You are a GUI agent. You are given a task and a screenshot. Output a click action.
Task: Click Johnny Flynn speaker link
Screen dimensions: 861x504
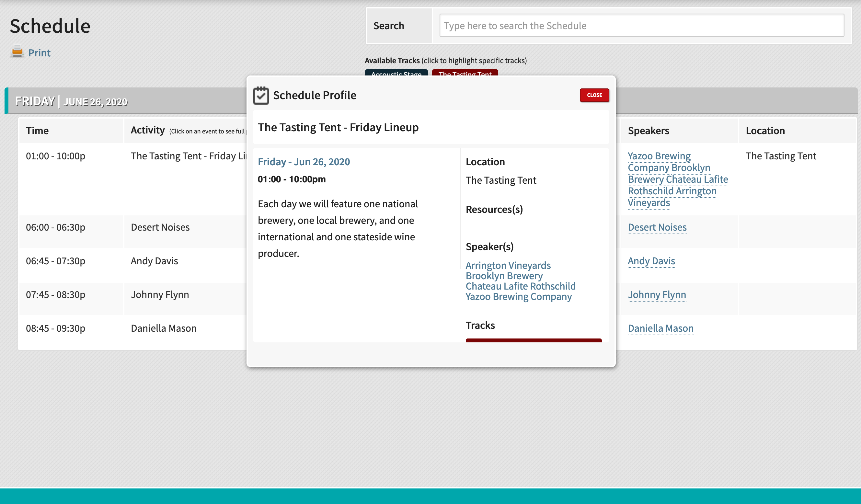[x=657, y=294]
